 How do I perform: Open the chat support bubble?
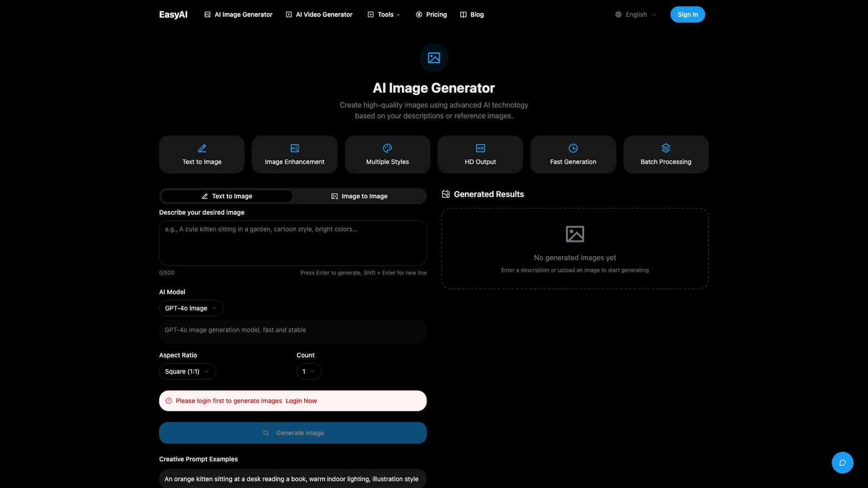(843, 463)
